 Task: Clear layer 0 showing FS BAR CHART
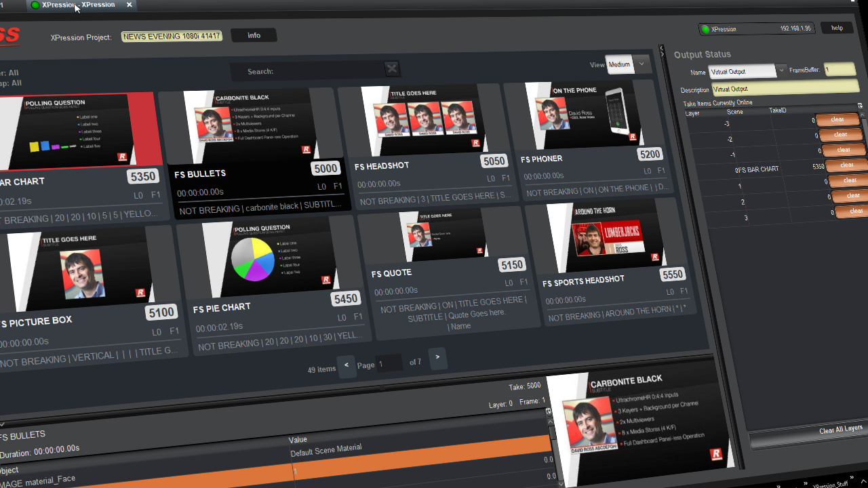(x=846, y=165)
